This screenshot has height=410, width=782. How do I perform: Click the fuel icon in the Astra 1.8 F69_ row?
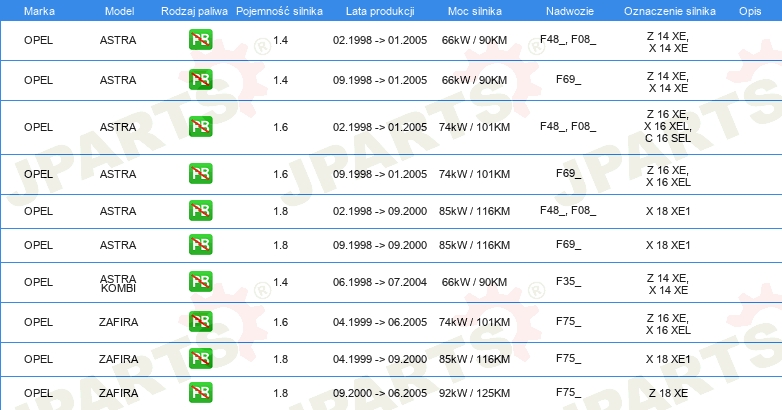pos(201,244)
